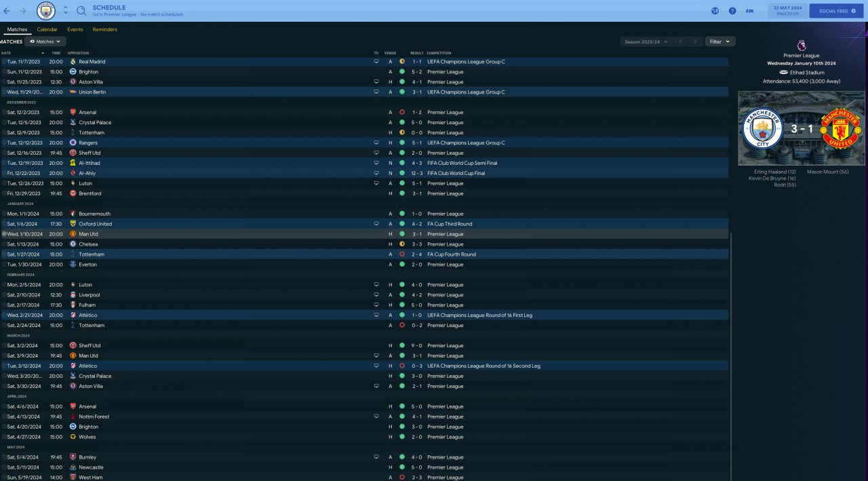868x481 pixels.
Task: Click the TV icon on Liverpool row
Action: pos(376,295)
